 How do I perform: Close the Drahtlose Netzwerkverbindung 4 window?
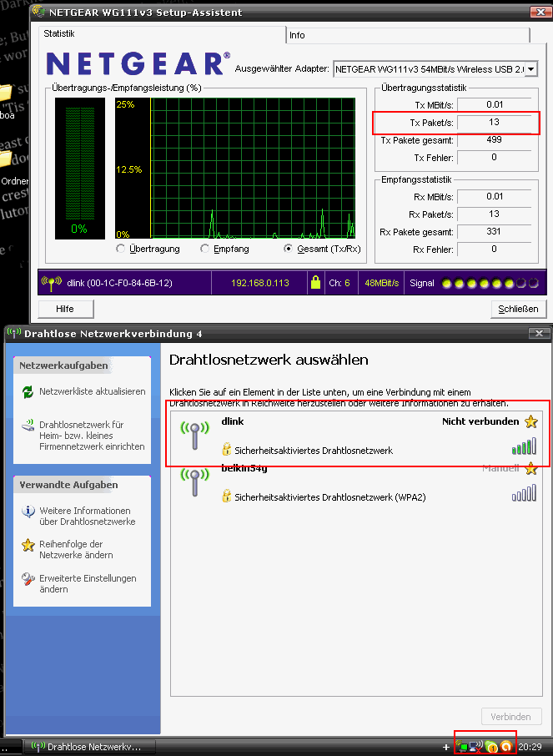pyautogui.click(x=539, y=333)
